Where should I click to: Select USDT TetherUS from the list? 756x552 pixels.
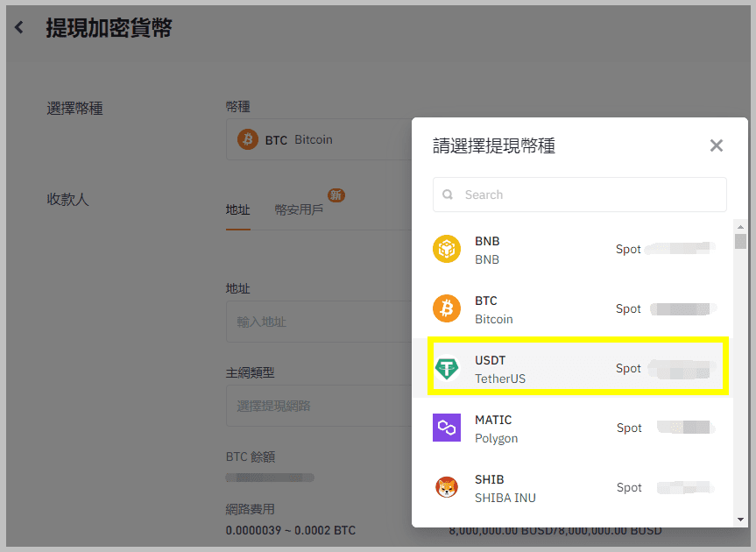[x=578, y=369]
